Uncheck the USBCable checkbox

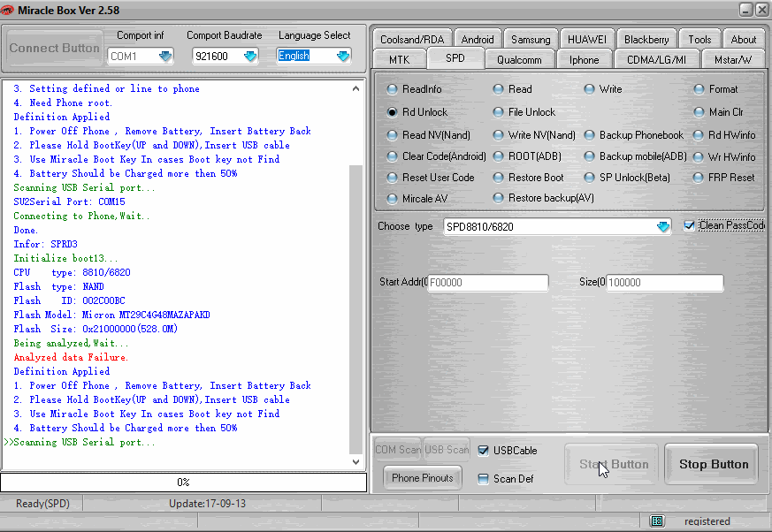coord(483,451)
